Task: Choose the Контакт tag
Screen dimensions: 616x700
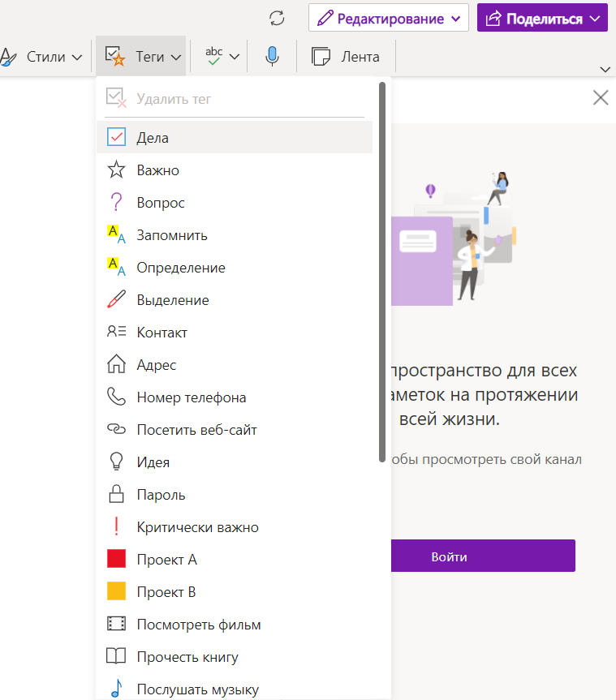Action: (235, 333)
